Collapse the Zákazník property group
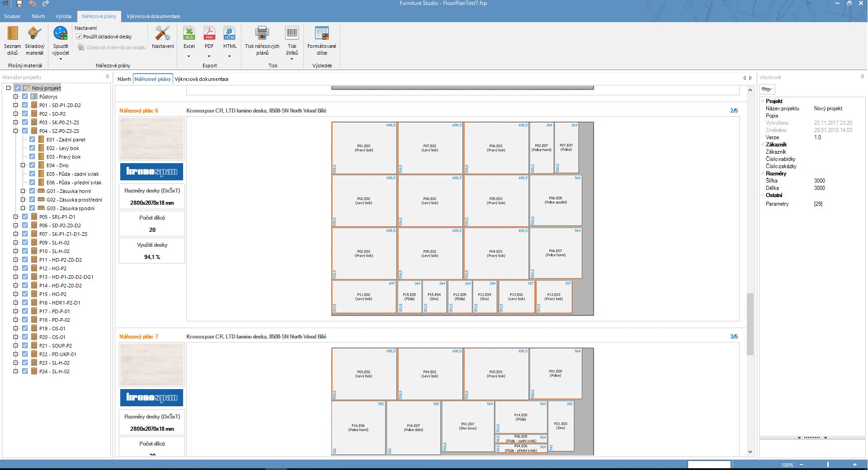 [762, 145]
